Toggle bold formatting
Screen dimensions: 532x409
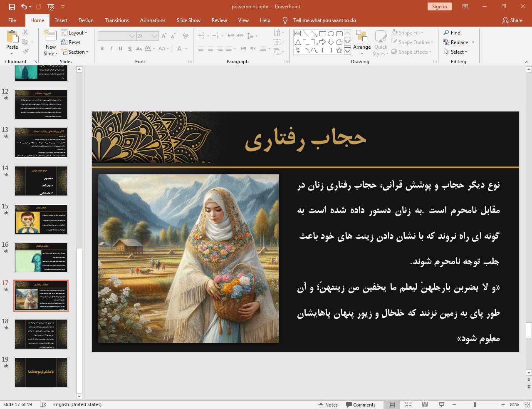[x=101, y=49]
